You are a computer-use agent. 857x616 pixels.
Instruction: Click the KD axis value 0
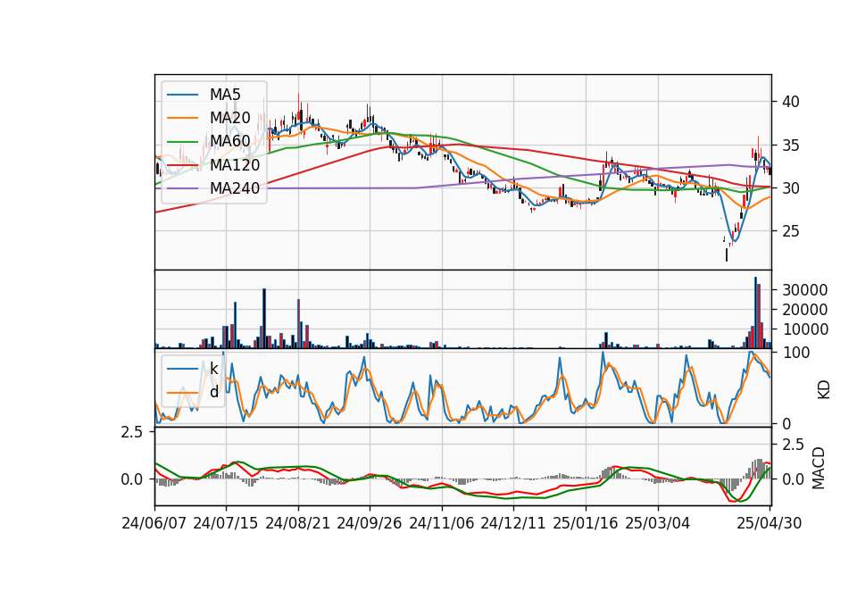pyautogui.click(x=786, y=423)
